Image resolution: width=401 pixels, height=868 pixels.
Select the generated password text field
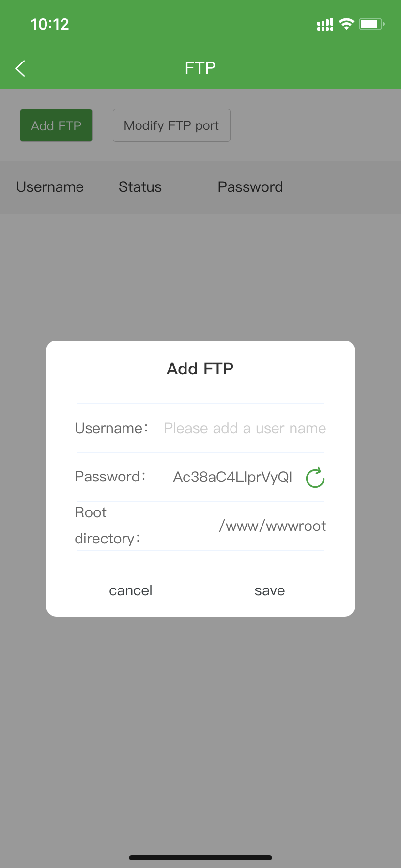click(x=232, y=477)
